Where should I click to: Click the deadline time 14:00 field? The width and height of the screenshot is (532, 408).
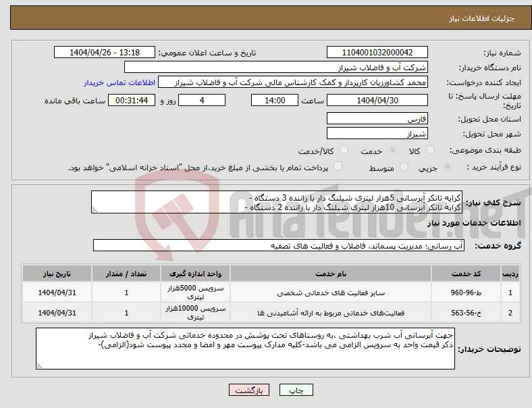275,100
